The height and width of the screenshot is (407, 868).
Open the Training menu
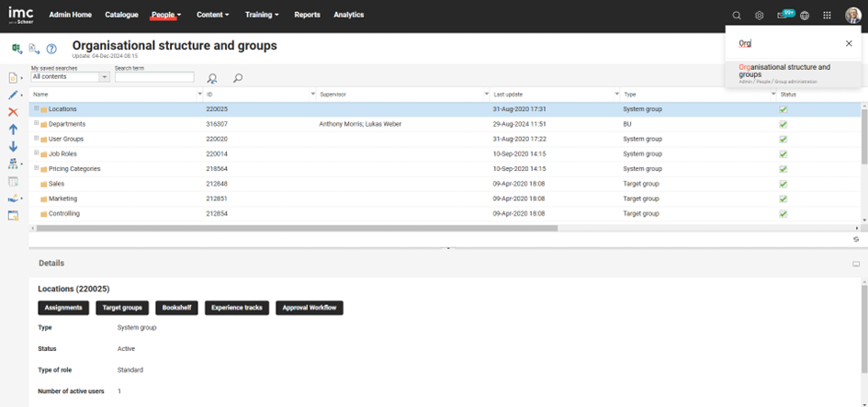pyautogui.click(x=262, y=15)
